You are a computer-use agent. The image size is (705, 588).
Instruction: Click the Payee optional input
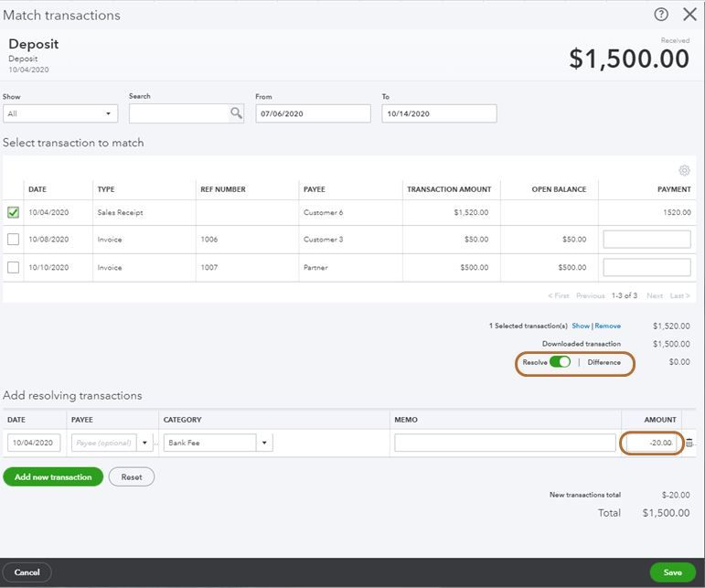click(104, 443)
